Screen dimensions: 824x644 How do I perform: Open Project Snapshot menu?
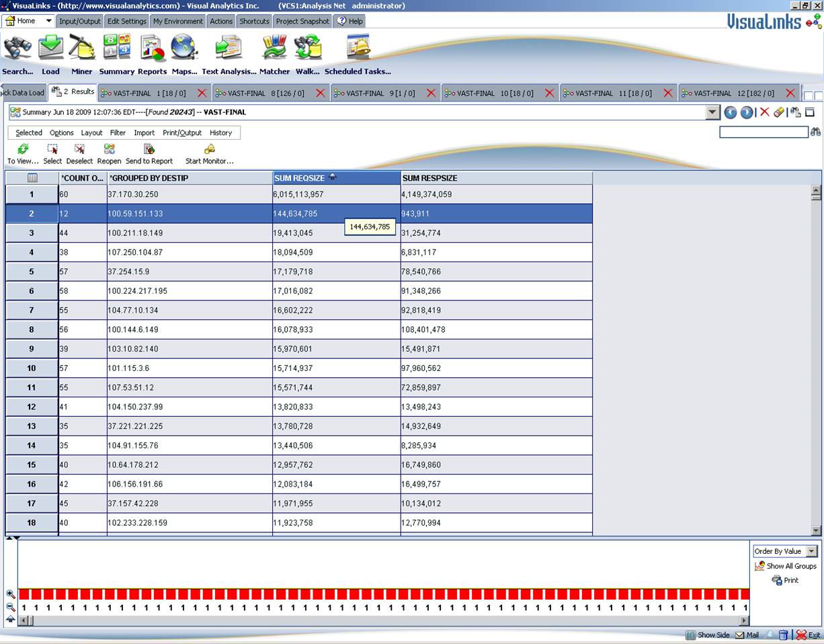[x=302, y=21]
